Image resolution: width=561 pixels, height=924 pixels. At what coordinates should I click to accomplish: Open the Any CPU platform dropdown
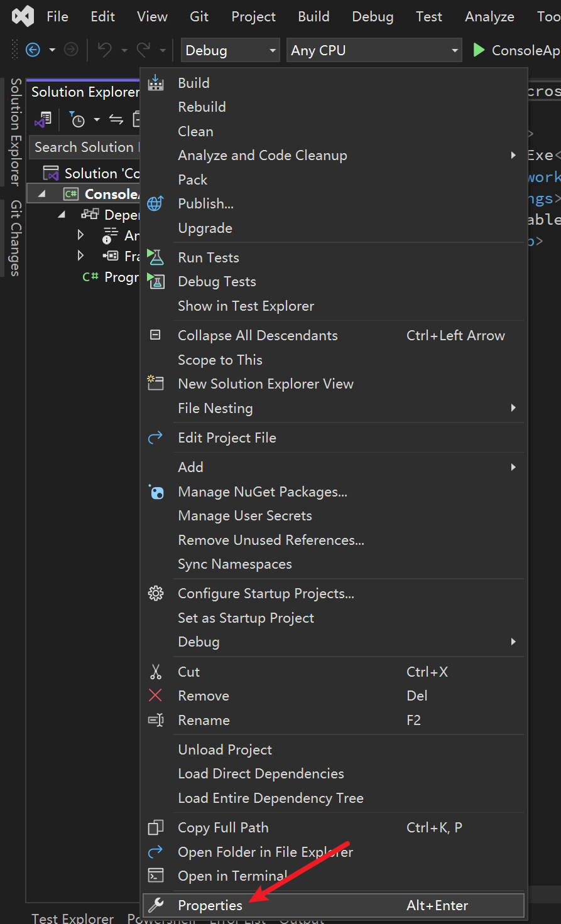pos(374,50)
